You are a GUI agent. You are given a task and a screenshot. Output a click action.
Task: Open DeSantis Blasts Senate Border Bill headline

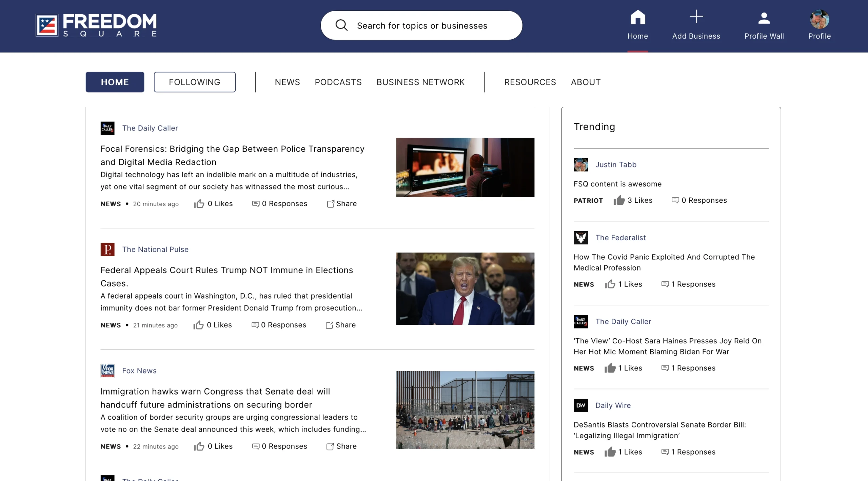660,430
